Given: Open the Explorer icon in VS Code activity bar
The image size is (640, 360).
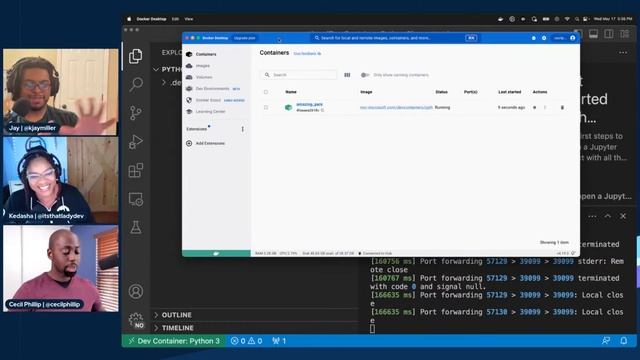Looking at the screenshot, I should [x=136, y=56].
